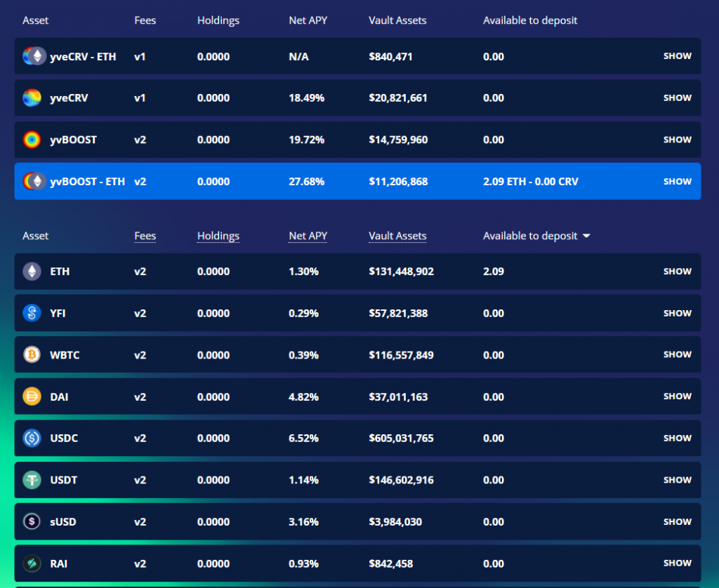The width and height of the screenshot is (719, 588).
Task: Expand the USDC vault with SHOW
Action: click(678, 438)
